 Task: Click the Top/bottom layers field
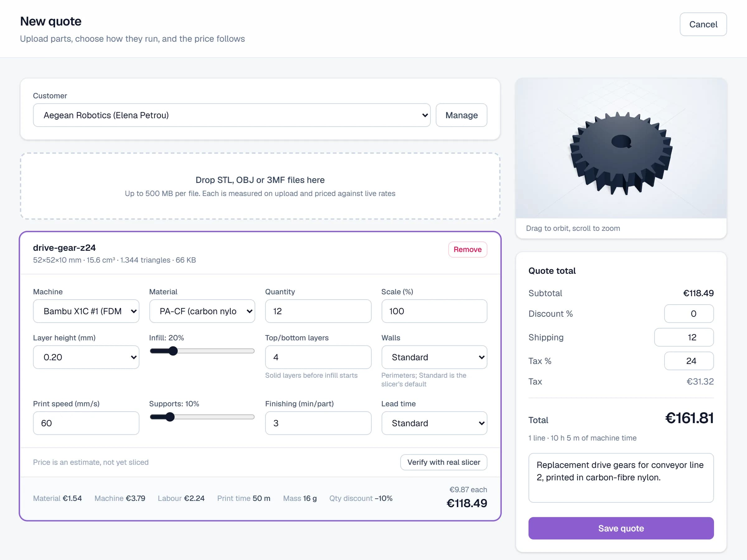pos(318,357)
